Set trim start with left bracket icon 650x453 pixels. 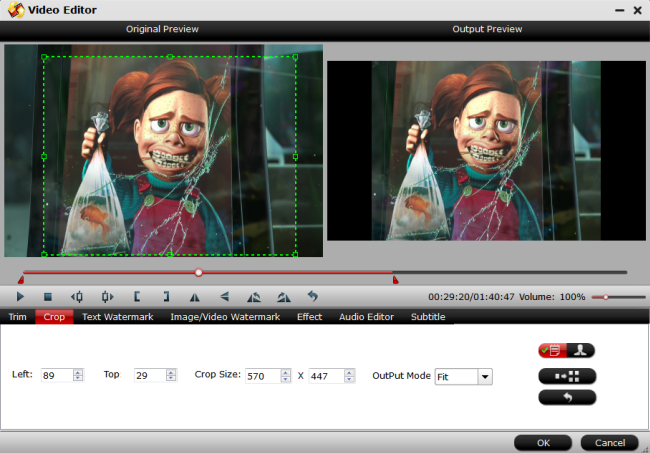pyautogui.click(x=137, y=297)
